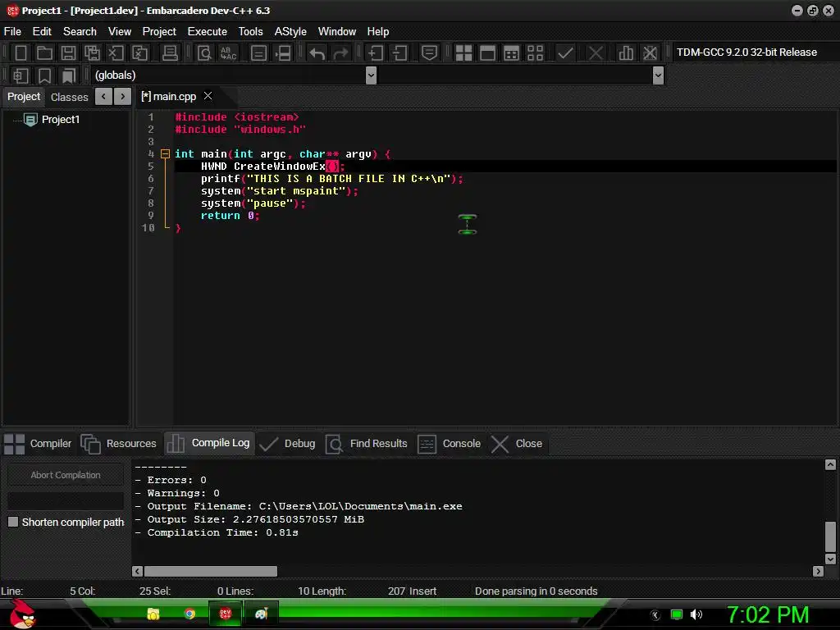The image size is (840, 630).
Task: Click the Toggle bookmark icon
Action: click(x=44, y=75)
